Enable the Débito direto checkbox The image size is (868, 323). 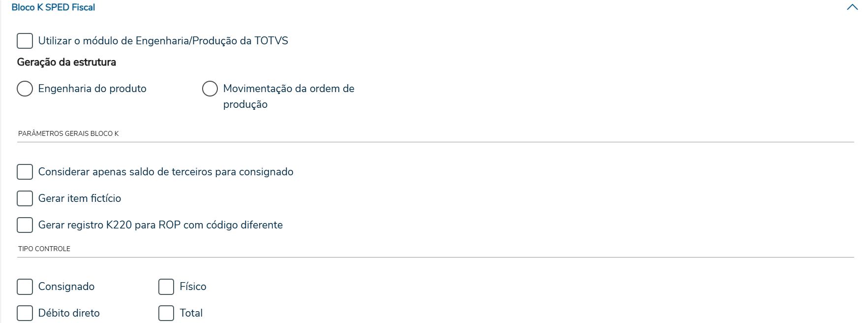25,313
